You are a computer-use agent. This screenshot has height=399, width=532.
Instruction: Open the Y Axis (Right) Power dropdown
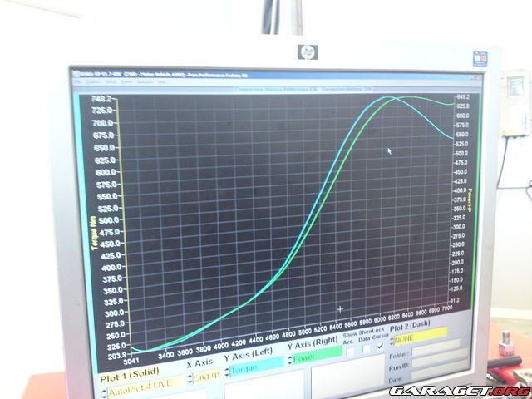coord(316,359)
